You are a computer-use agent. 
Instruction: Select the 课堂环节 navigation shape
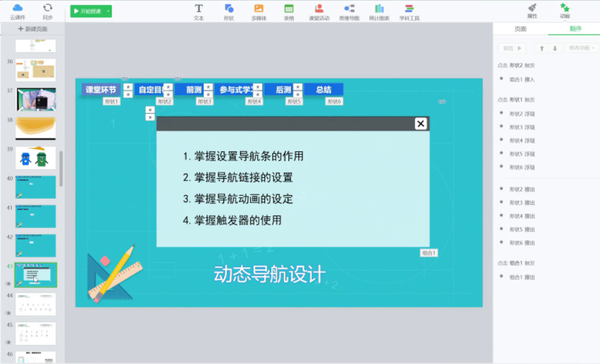[100, 90]
